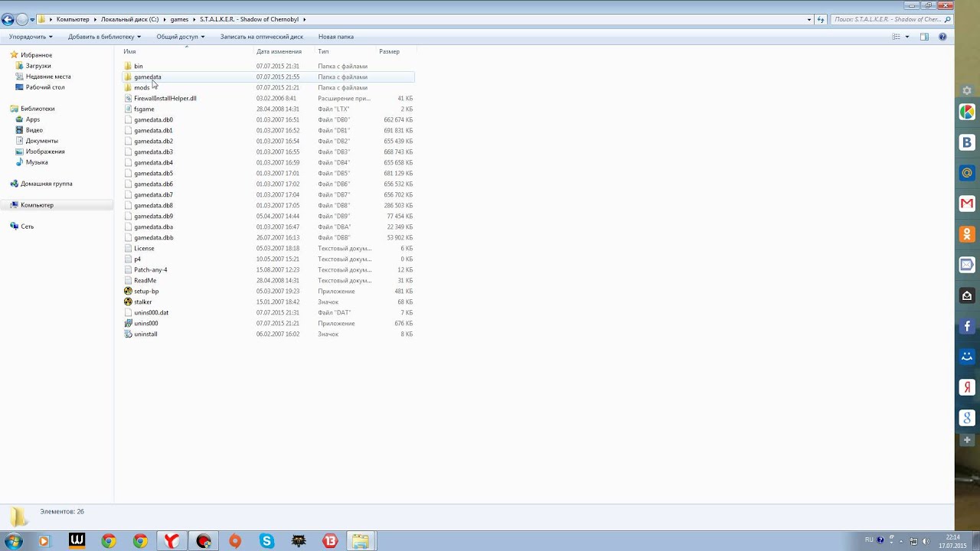980x551 pixels.
Task: Click the Windows Start button
Action: coord(13,541)
